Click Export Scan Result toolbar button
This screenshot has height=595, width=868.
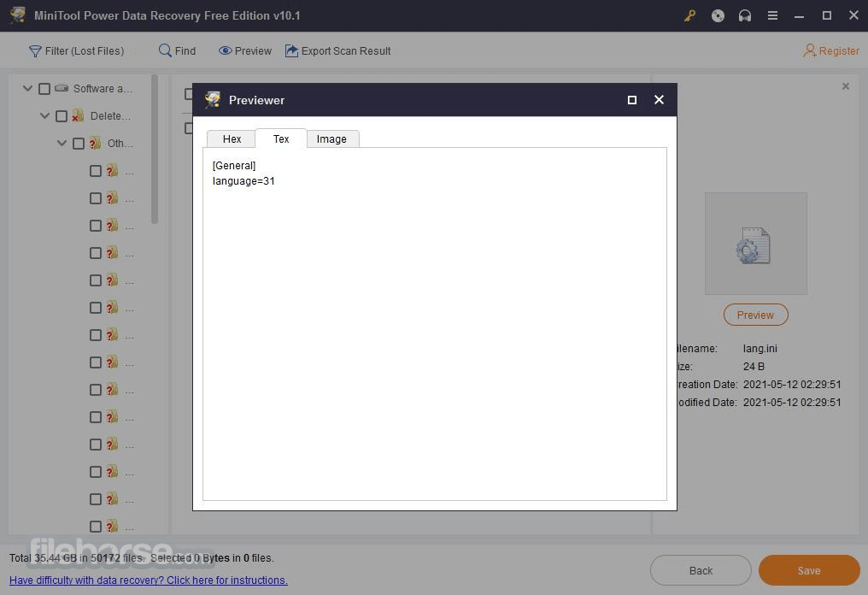click(x=337, y=51)
